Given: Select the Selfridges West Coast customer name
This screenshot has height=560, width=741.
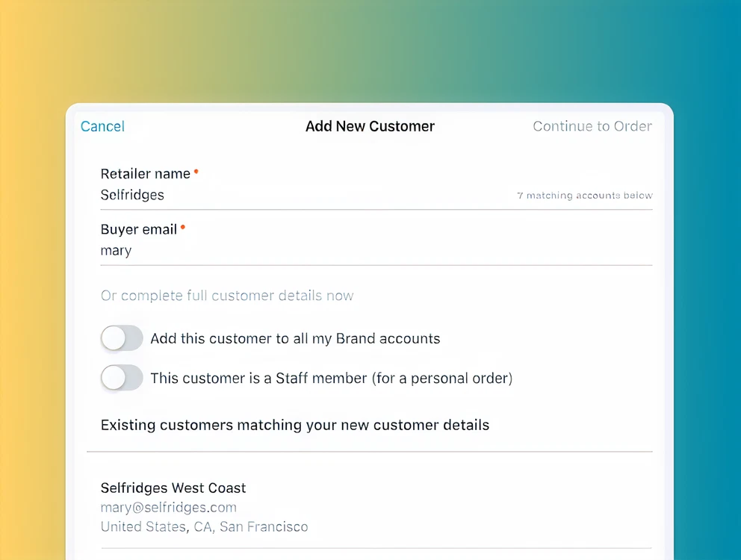Looking at the screenshot, I should pyautogui.click(x=173, y=488).
